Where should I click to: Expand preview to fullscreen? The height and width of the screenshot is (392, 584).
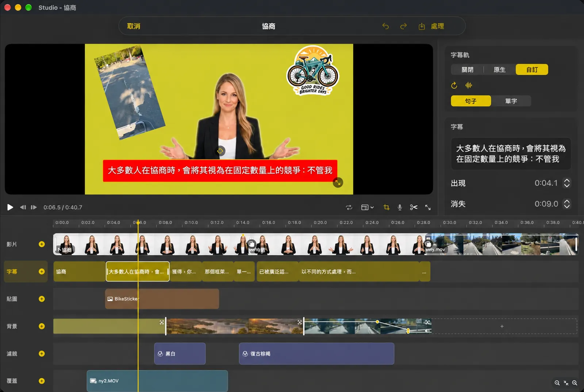(x=428, y=207)
